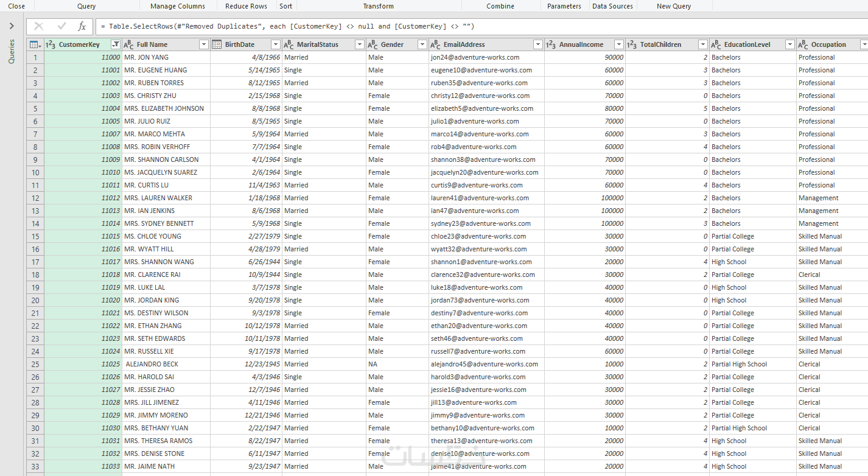Click the ABC data type icon of EducationLevel
The height and width of the screenshot is (476, 868).
click(x=716, y=44)
